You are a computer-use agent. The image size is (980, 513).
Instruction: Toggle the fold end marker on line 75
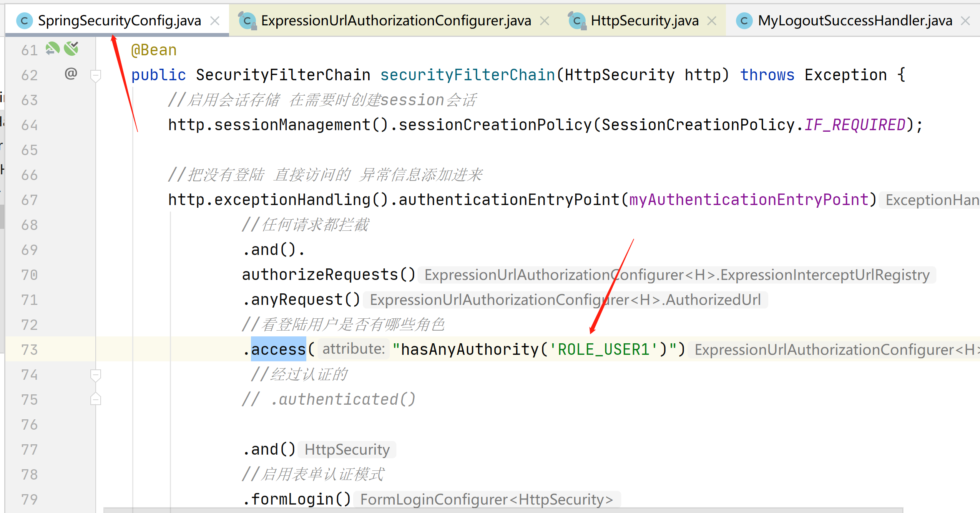tap(95, 399)
